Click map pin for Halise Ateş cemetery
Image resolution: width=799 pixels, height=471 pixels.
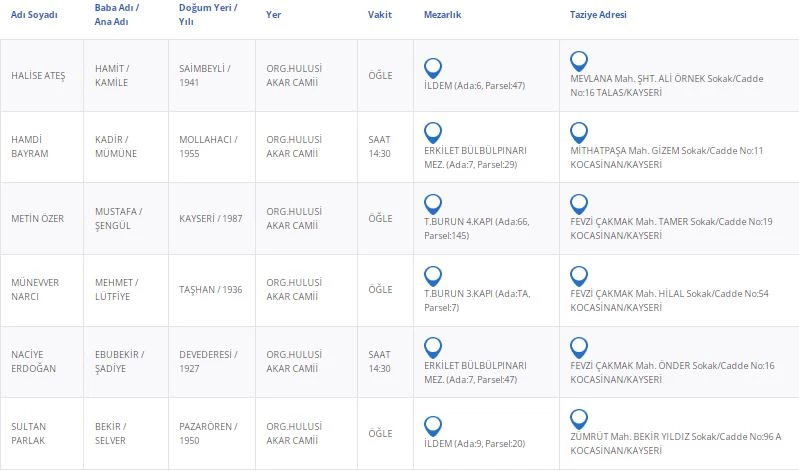(433, 68)
